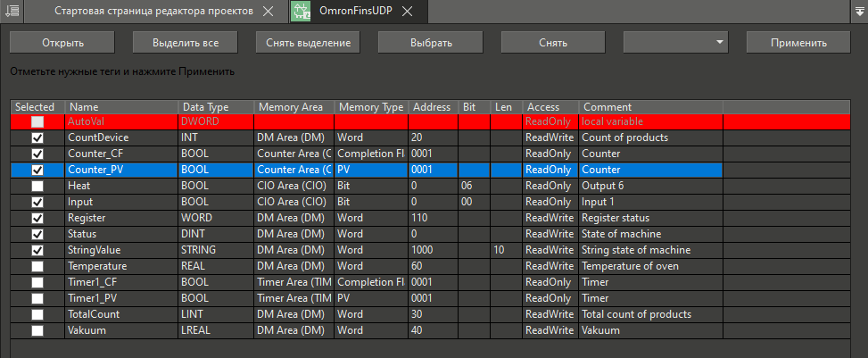Screen dimensions: 868x358
Task: Click the panel list icon at top-left
Action: click(13, 12)
